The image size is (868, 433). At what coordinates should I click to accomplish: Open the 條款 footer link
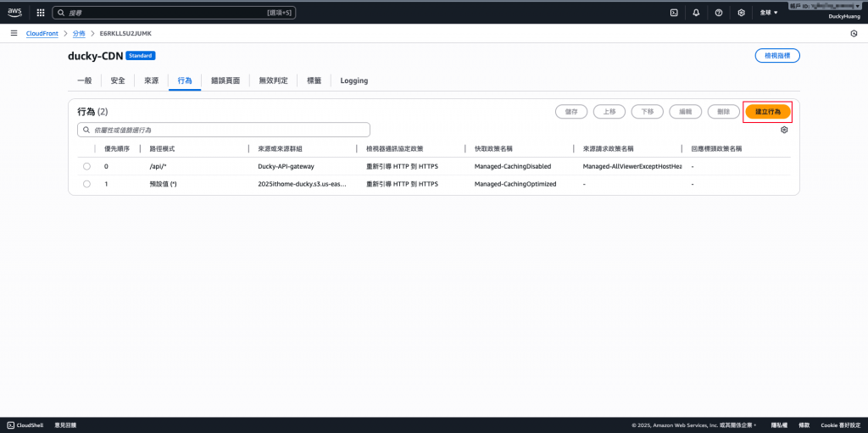pos(804,425)
